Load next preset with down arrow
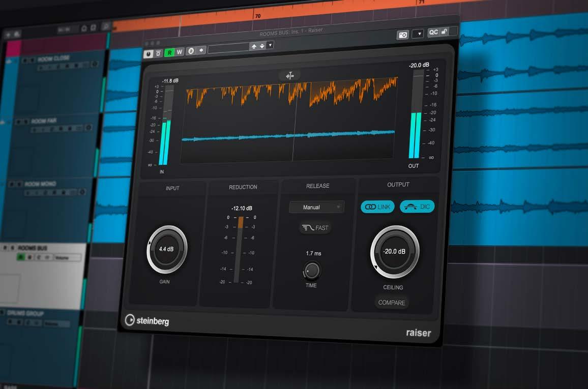The width and height of the screenshot is (588, 389). 262,46
